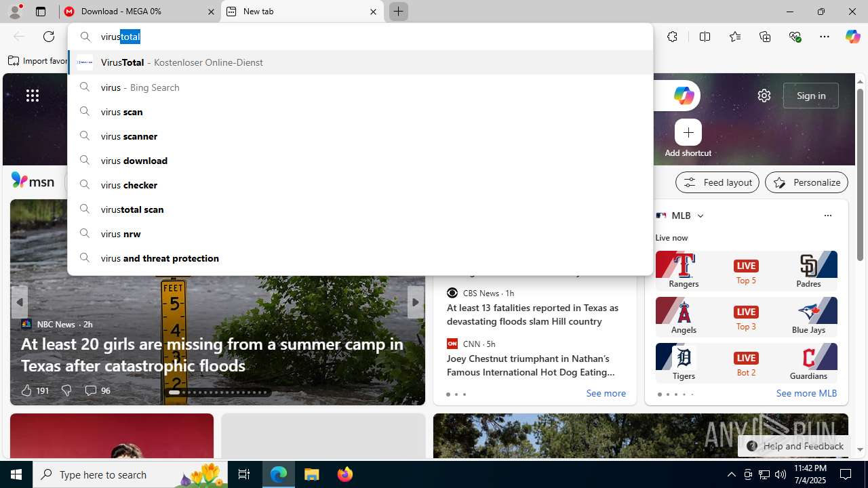Screen dimensions: 868x488
Task: Click the Windows taskbar search box
Action: click(x=130, y=474)
